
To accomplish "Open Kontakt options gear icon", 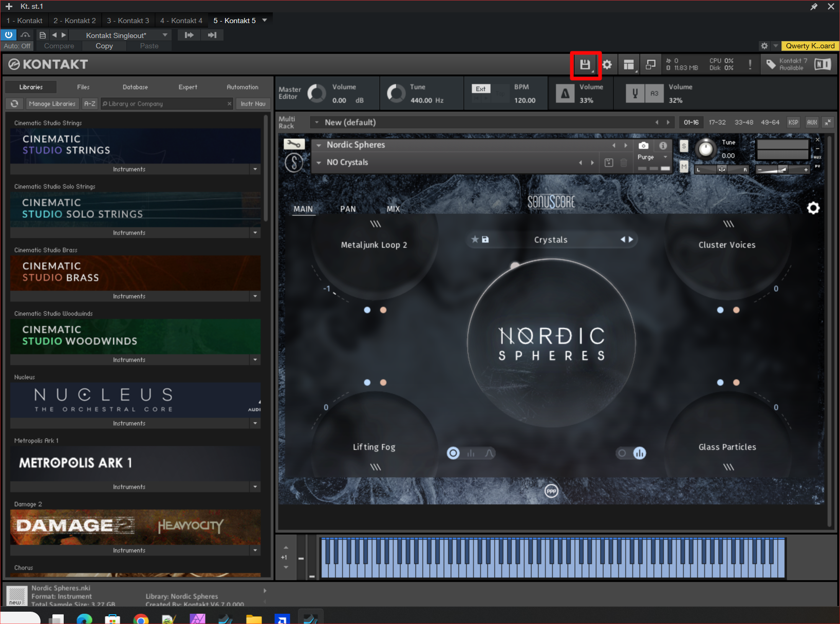I will (x=607, y=65).
